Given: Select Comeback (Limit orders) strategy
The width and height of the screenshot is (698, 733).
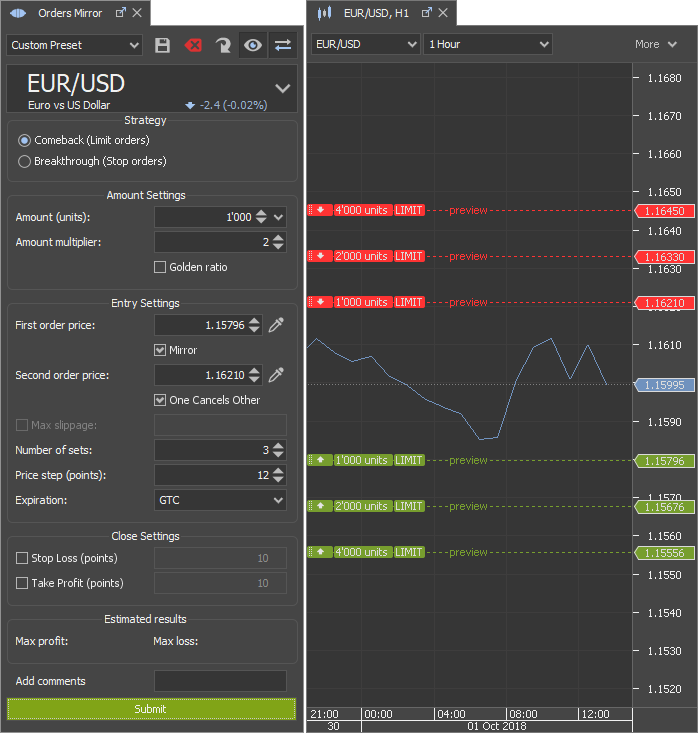Looking at the screenshot, I should click(x=24, y=140).
